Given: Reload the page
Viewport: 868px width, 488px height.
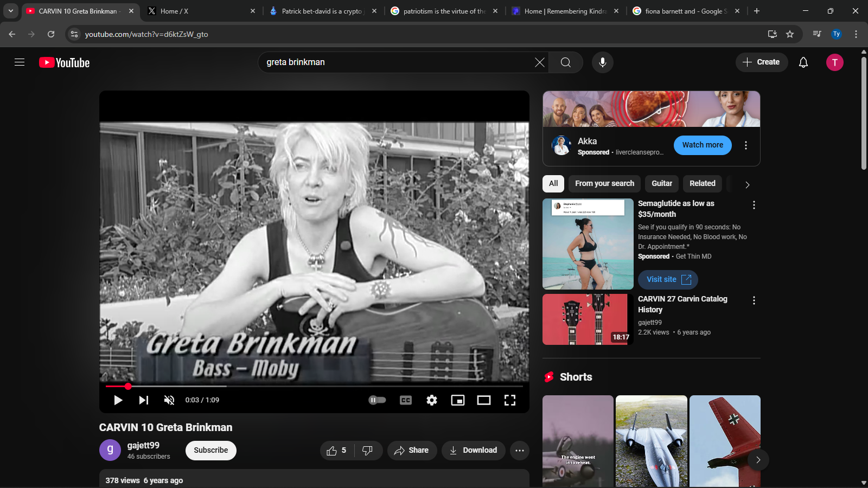Looking at the screenshot, I should (51, 34).
